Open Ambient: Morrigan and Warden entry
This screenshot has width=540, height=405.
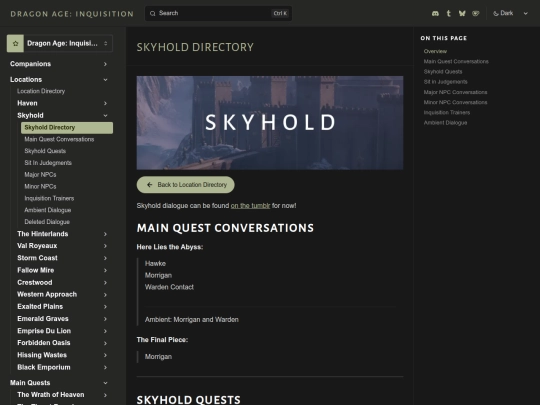click(x=191, y=320)
